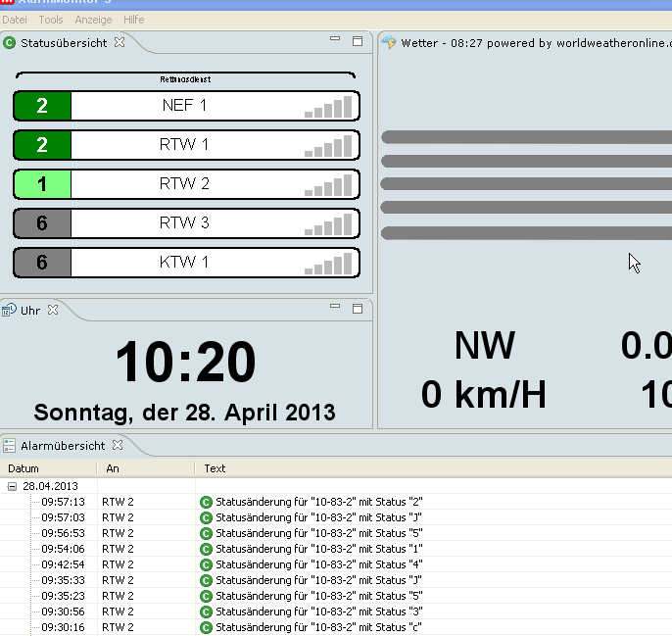
Task: Minimize the Statusübersicht panel
Action: pyautogui.click(x=335, y=40)
